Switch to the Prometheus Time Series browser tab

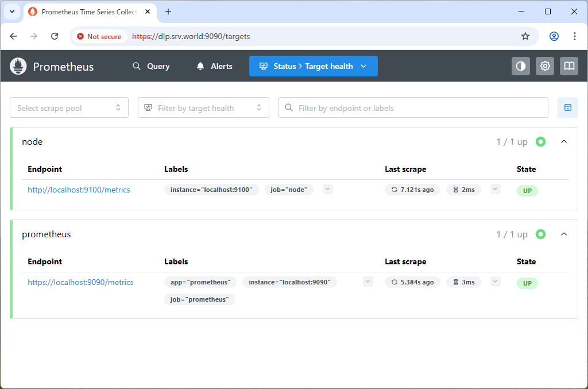85,11
